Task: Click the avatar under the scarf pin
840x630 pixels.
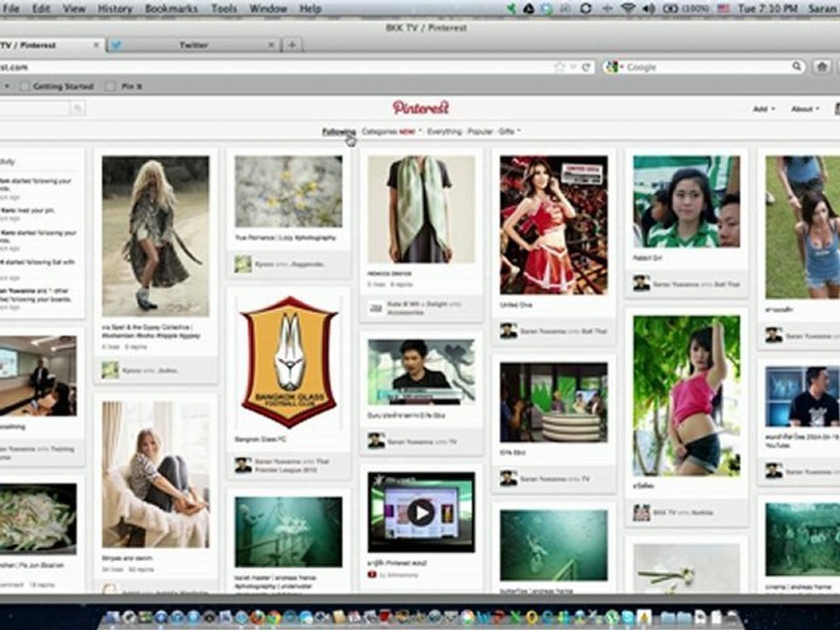Action: [x=375, y=307]
